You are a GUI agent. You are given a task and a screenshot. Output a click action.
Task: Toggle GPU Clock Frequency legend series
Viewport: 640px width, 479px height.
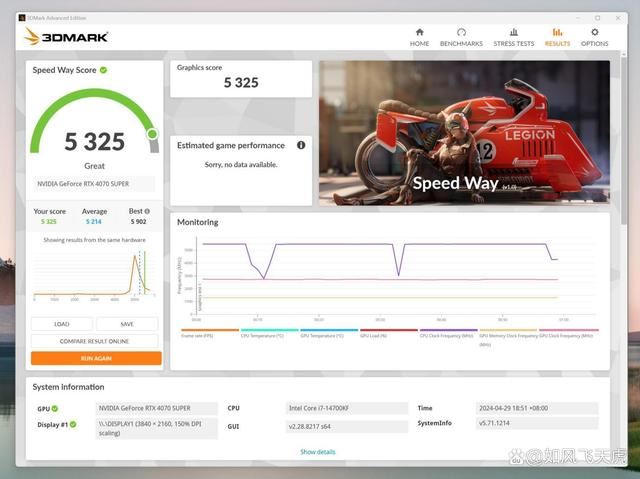569,333
